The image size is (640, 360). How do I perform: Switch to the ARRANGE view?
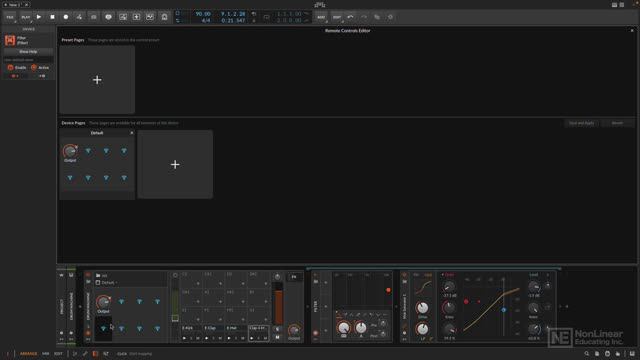point(28,354)
